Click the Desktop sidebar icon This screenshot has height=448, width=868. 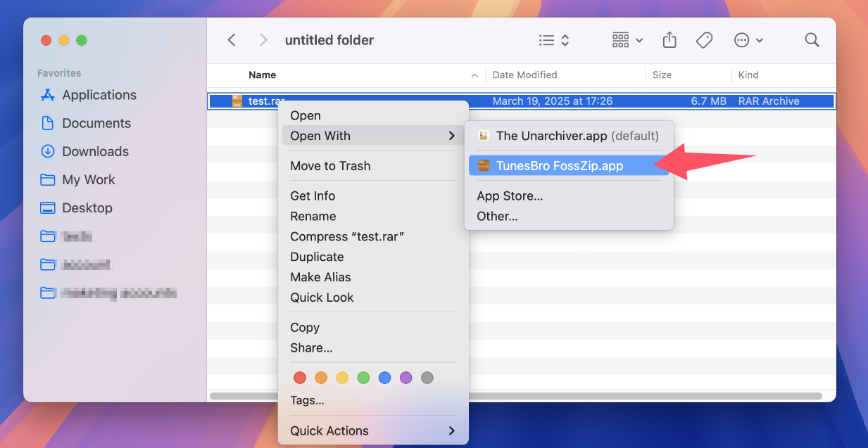click(x=48, y=207)
